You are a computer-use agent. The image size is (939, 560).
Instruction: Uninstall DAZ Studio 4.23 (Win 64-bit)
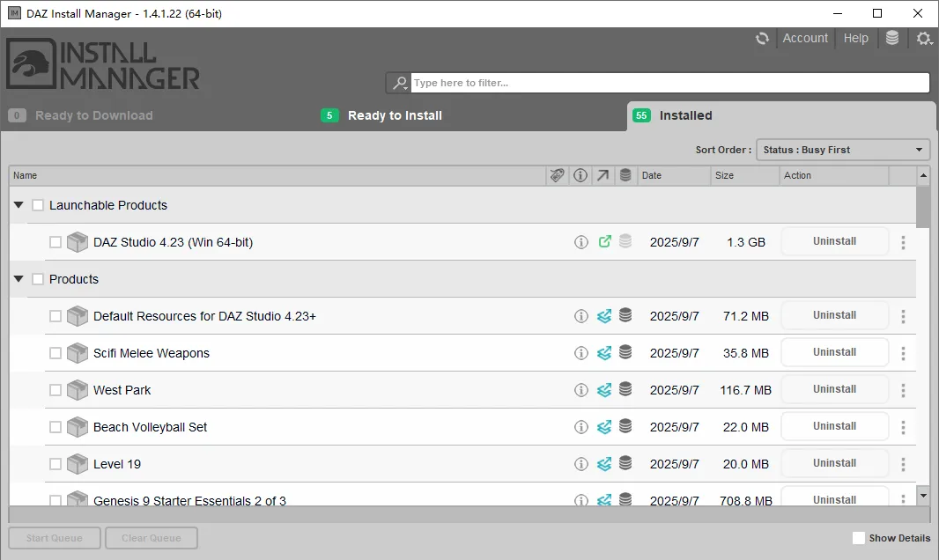(x=834, y=241)
